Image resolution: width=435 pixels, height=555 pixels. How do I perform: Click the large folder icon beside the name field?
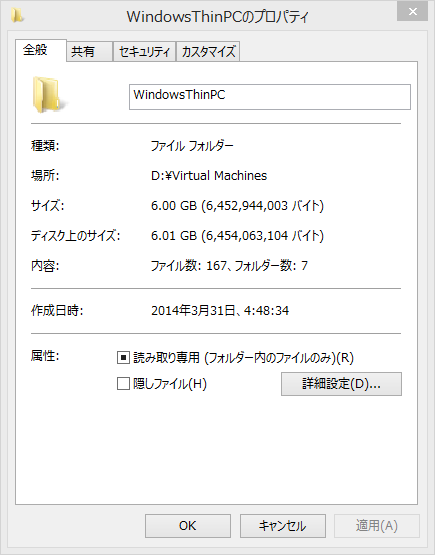point(49,95)
